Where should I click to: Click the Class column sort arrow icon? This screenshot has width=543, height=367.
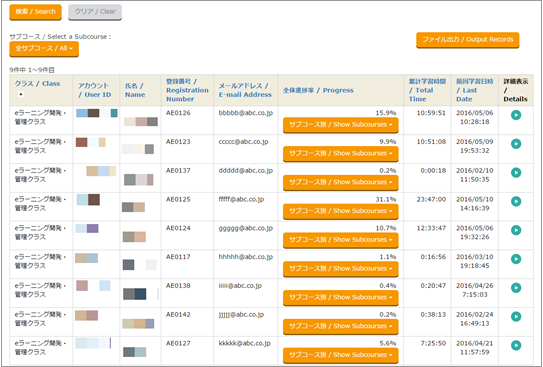point(20,94)
